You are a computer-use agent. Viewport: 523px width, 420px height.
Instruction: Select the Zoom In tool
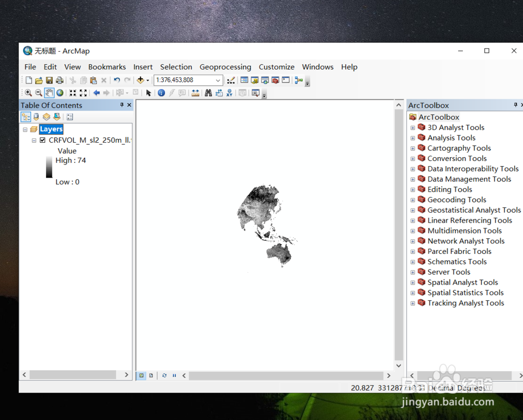pyautogui.click(x=28, y=93)
